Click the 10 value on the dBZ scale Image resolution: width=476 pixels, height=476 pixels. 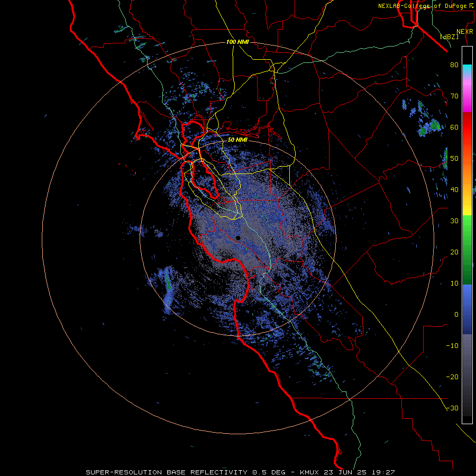454,283
